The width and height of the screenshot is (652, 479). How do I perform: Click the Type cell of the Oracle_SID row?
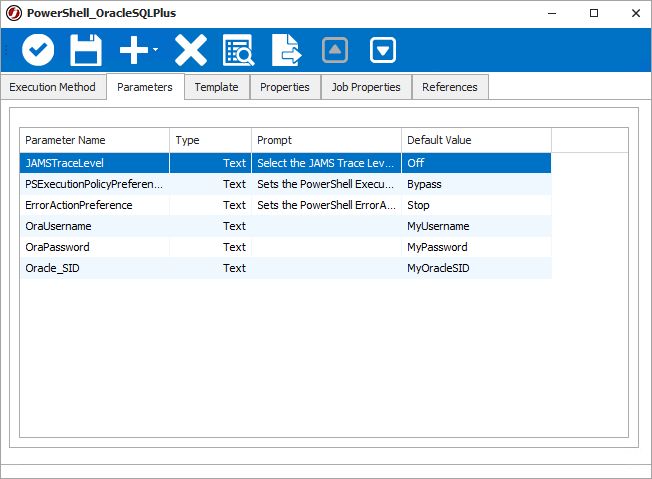click(210, 268)
